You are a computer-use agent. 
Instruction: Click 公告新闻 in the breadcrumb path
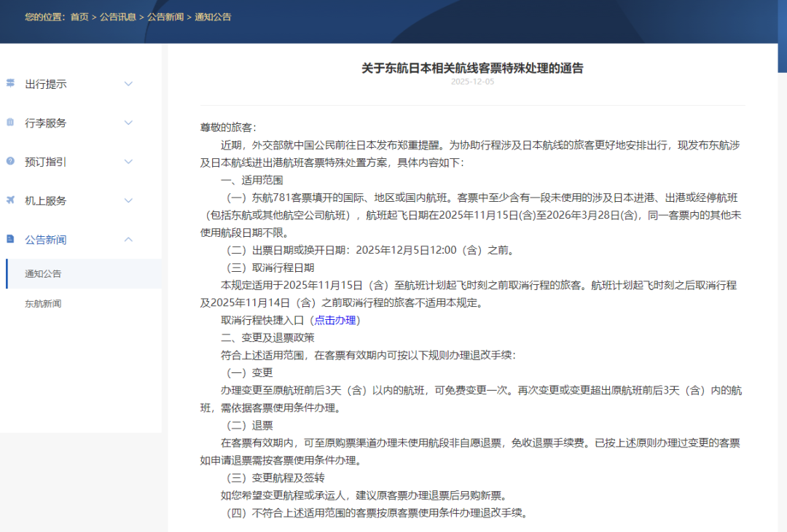(x=165, y=17)
